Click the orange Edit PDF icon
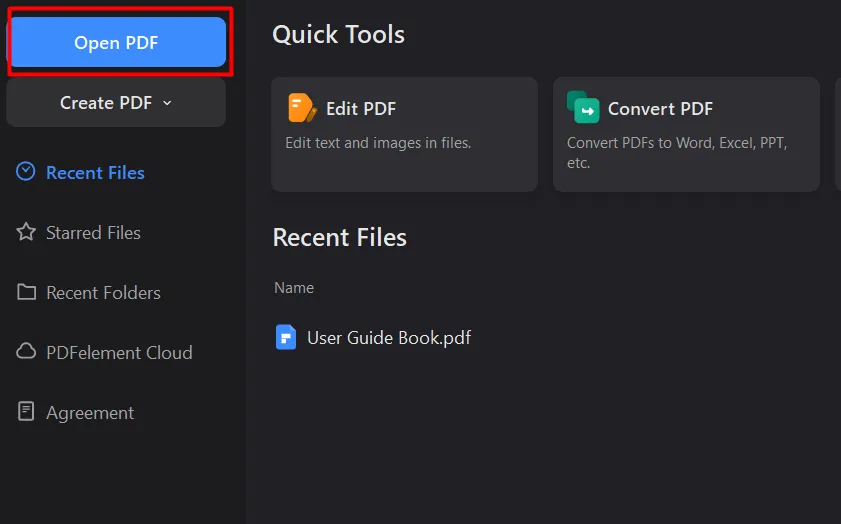 [301, 108]
